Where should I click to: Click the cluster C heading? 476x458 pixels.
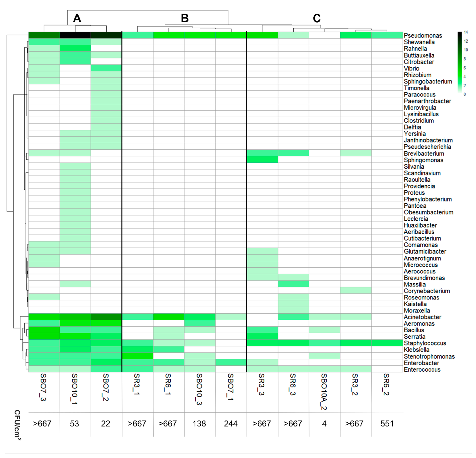(x=317, y=18)
